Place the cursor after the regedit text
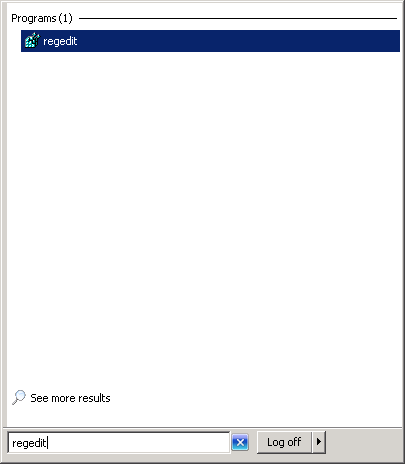 pyautogui.click(x=47, y=443)
